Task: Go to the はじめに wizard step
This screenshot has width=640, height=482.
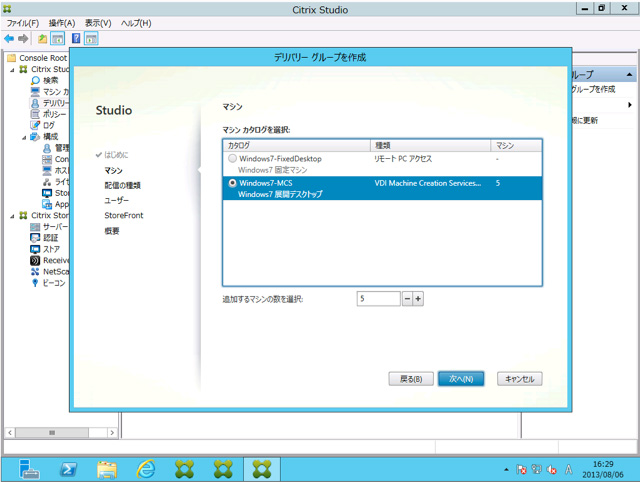Action: [116, 155]
